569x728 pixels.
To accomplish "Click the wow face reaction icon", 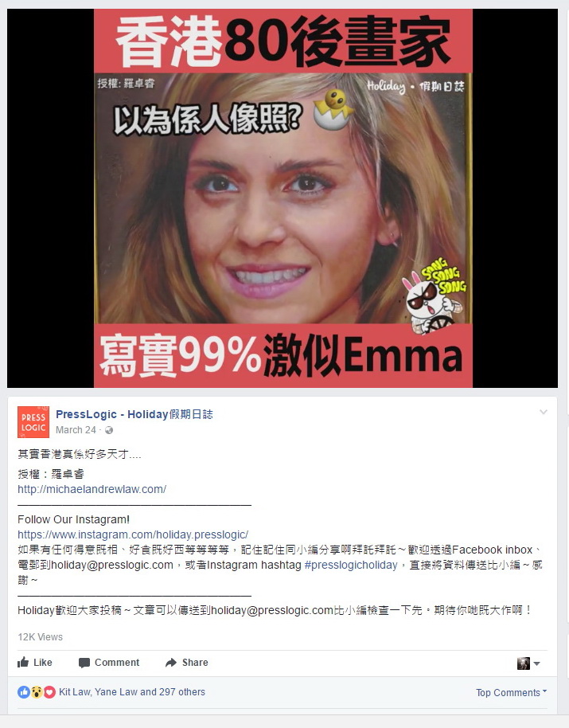I will [37, 692].
